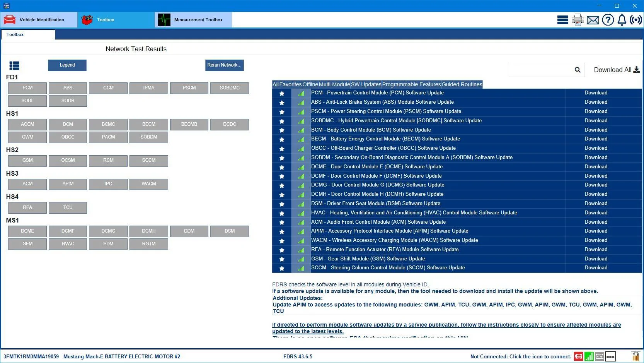This screenshot has width=644, height=363.
Task: Switch to the Measurement Toolbox tab
Action: pyautogui.click(x=194, y=20)
